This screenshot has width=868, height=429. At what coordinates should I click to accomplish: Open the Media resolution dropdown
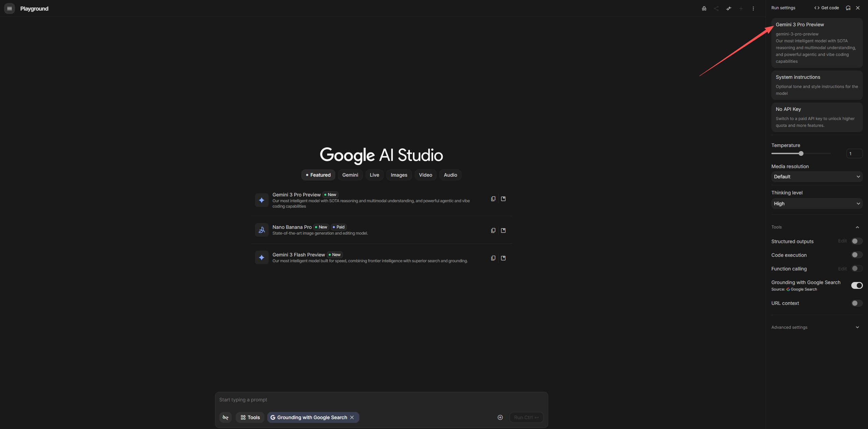coord(816,177)
